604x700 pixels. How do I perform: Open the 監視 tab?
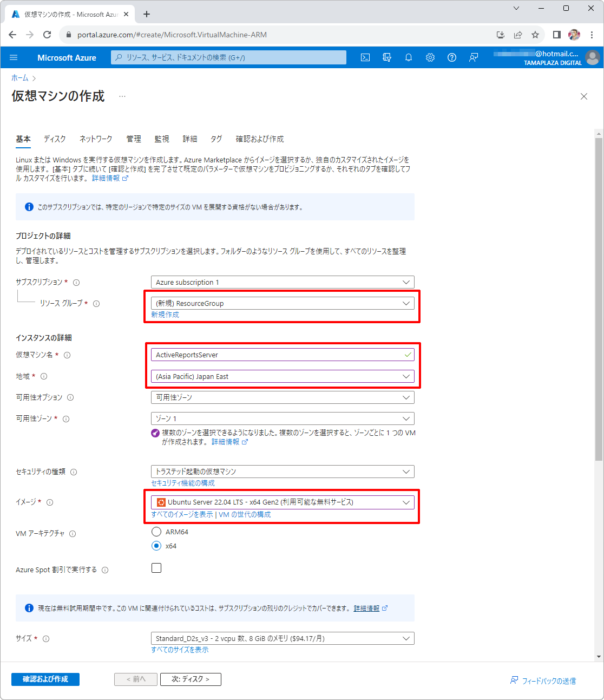click(162, 139)
